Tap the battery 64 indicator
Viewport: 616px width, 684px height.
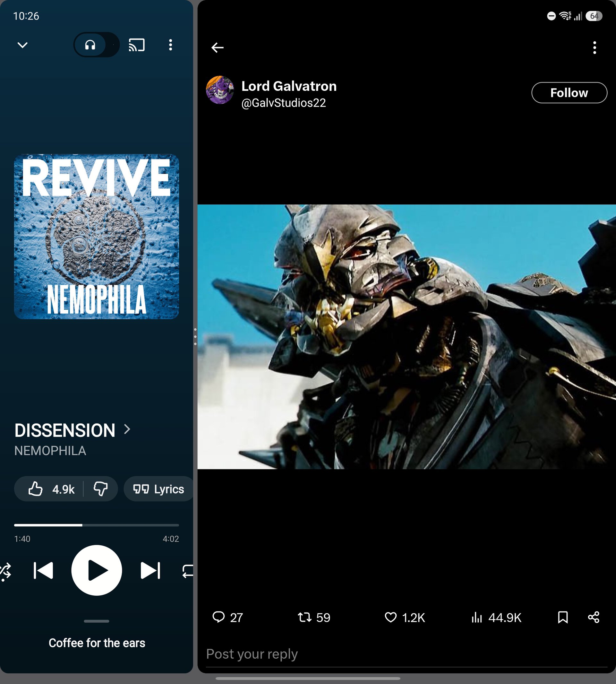tap(594, 16)
